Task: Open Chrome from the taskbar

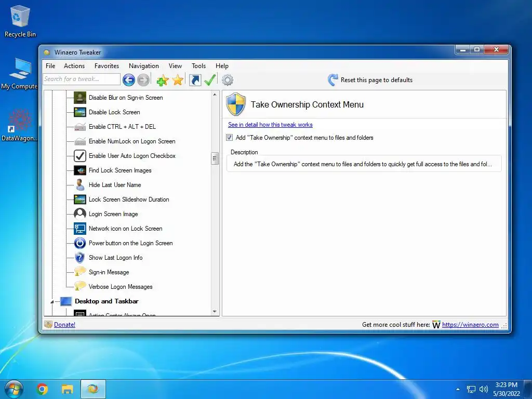Action: pos(43,389)
